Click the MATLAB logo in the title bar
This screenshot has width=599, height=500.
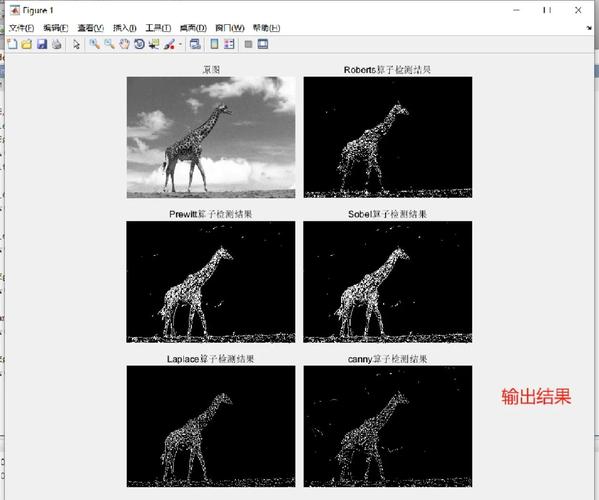point(15,10)
